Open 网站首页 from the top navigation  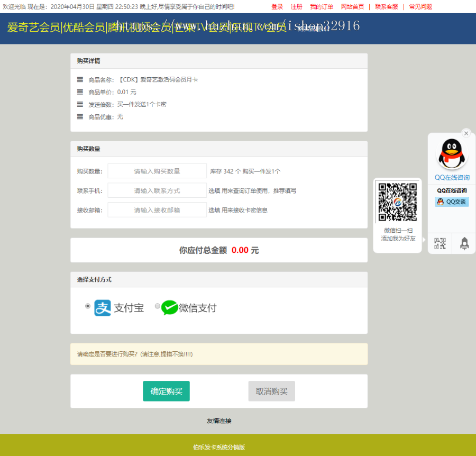353,7
